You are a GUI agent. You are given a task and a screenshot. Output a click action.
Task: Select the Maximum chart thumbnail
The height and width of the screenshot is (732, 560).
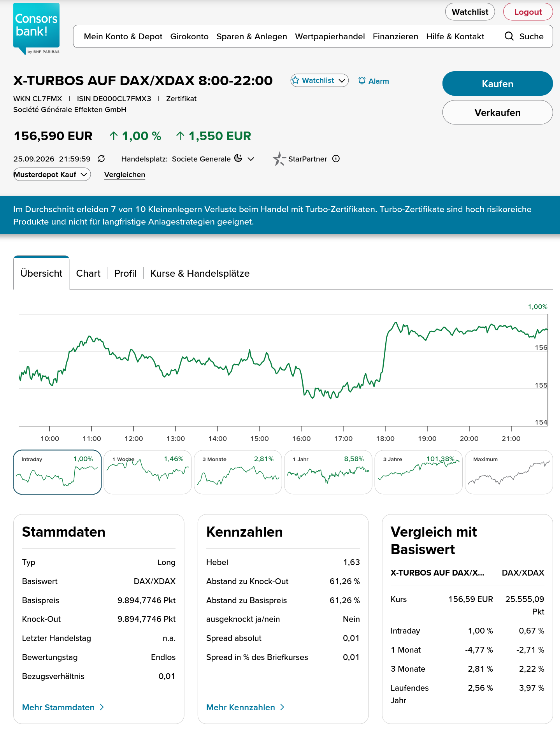point(509,472)
